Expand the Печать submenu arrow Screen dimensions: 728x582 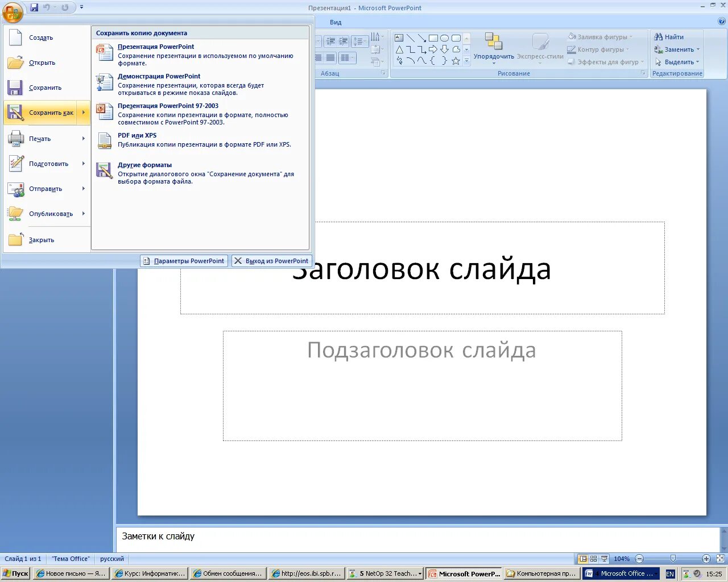click(84, 138)
